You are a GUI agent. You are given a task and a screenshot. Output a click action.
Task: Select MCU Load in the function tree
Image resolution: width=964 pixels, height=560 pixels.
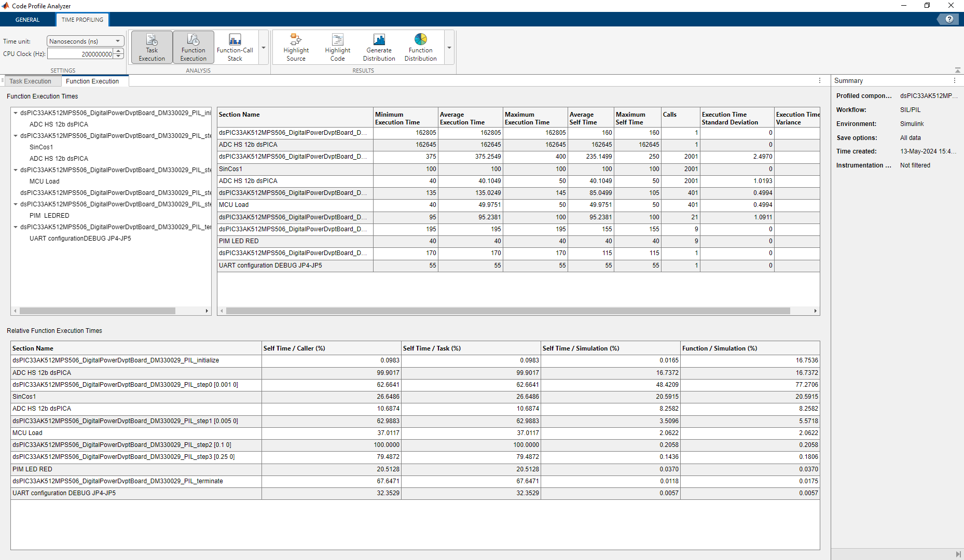(44, 181)
